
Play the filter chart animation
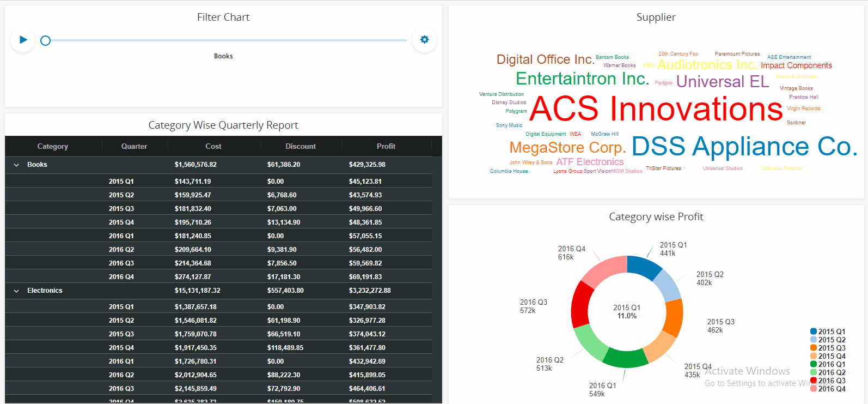(x=23, y=40)
